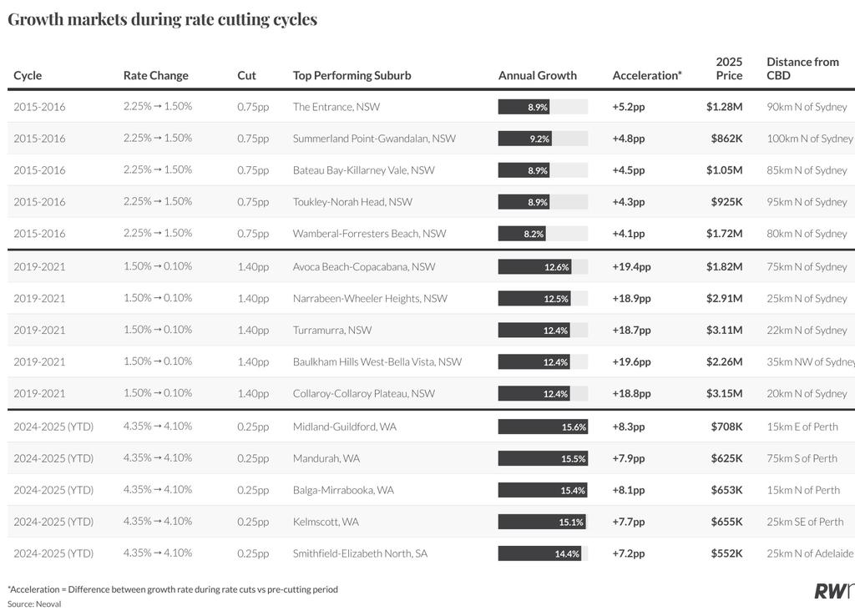
Task: Click Smithfield-Elizabeth North, SA suburb
Action: point(360,553)
